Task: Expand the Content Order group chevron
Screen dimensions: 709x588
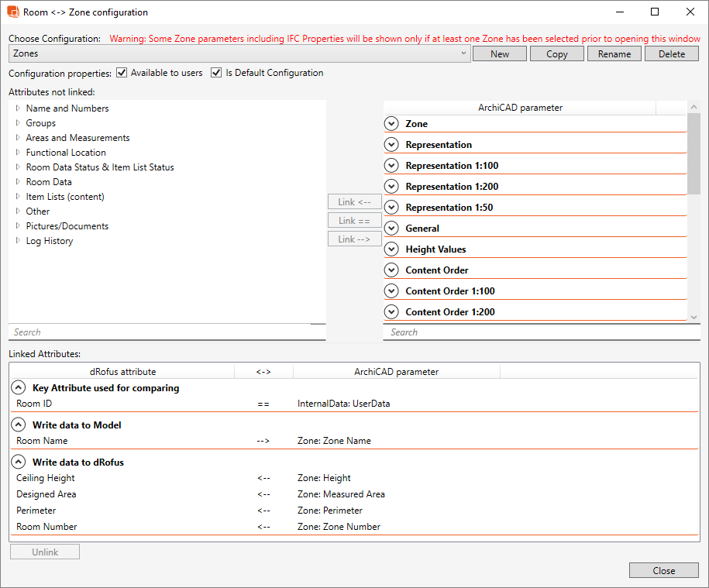Action: click(x=391, y=270)
